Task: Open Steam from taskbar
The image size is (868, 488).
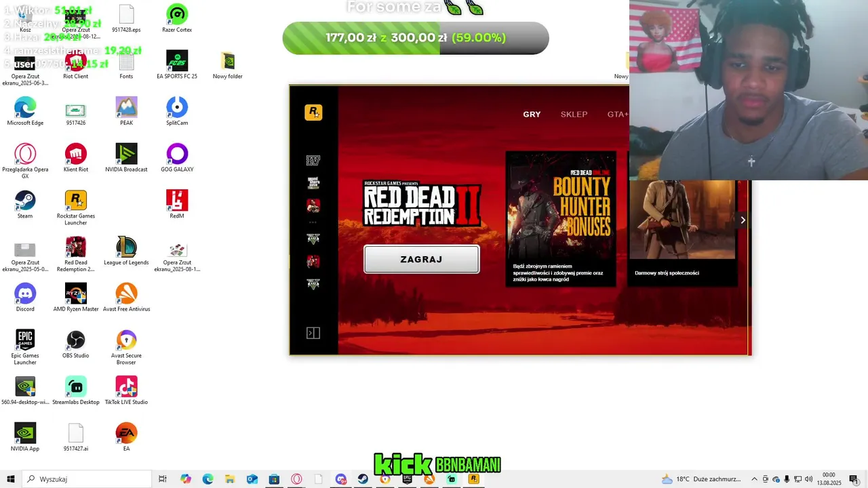Action: pos(363,479)
